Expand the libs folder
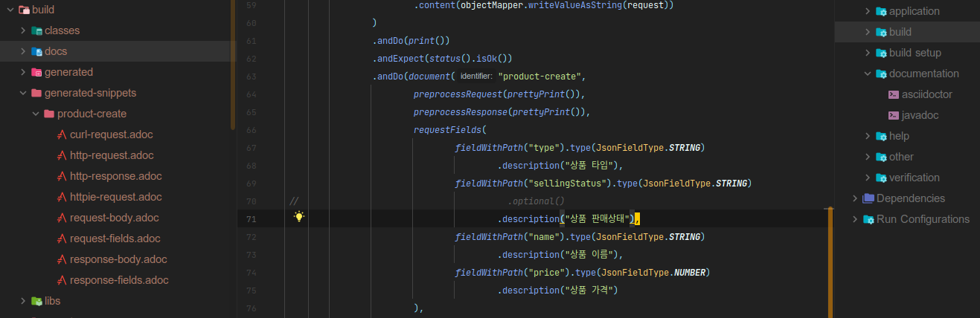This screenshot has height=318, width=980. coord(23,301)
